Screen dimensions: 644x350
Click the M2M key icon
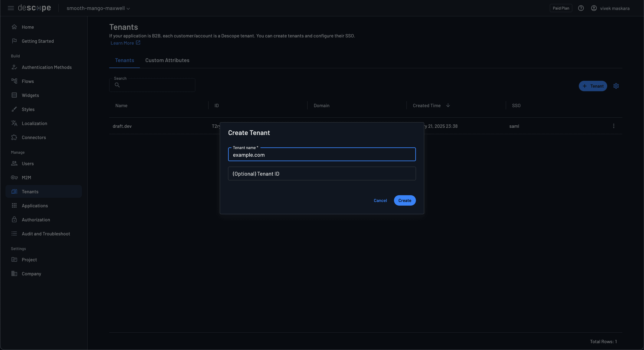(x=14, y=178)
